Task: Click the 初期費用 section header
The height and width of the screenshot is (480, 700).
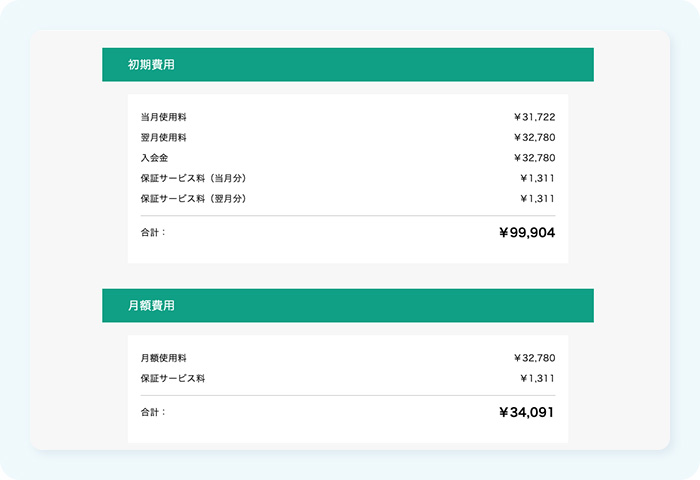Action: [151, 65]
